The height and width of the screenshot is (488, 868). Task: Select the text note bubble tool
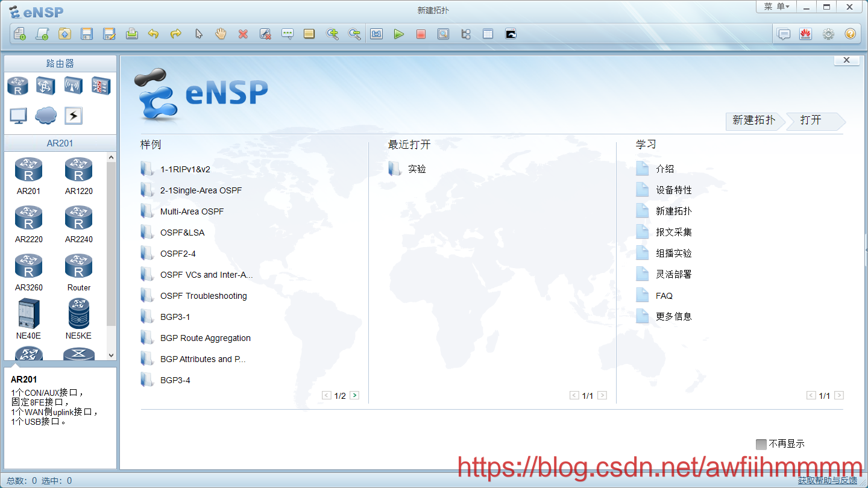tap(288, 34)
